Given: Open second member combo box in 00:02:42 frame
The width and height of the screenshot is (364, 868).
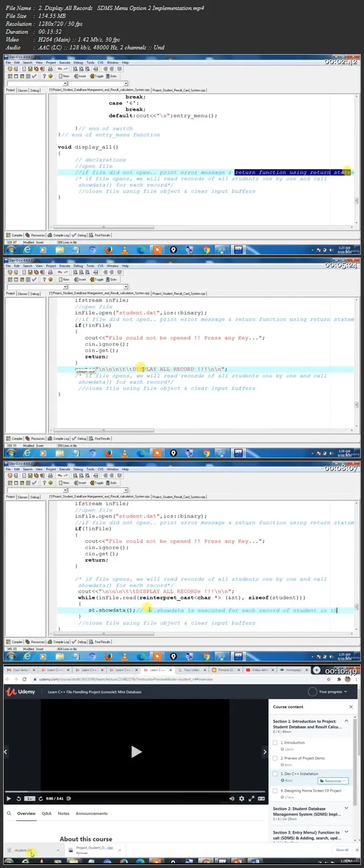Looking at the screenshot, I should (98, 83).
